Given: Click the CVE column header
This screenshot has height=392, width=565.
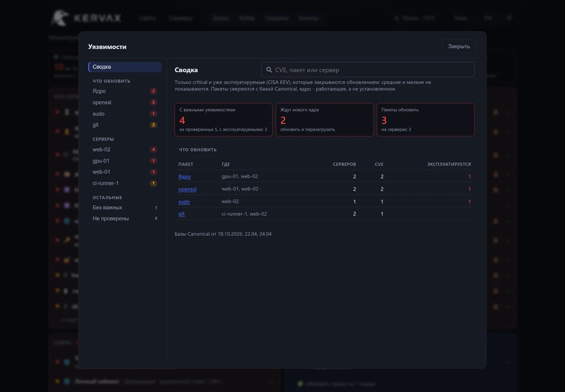Looking at the screenshot, I should (379, 164).
